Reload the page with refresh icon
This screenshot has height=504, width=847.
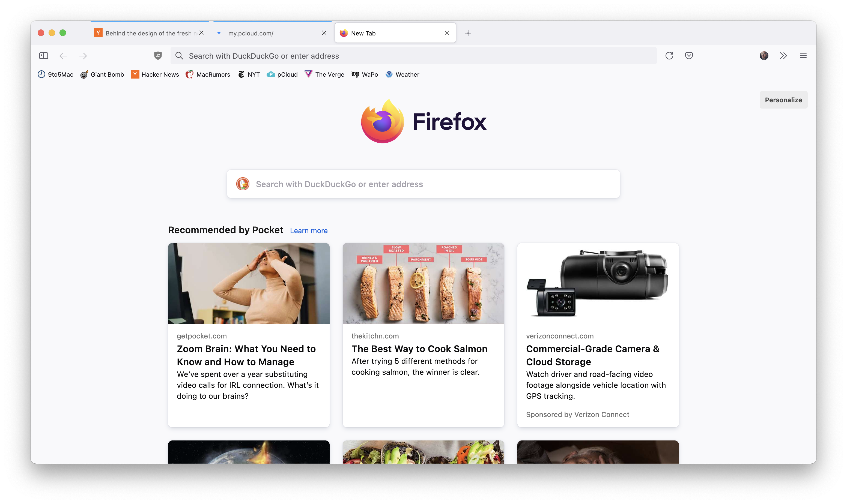pos(669,56)
